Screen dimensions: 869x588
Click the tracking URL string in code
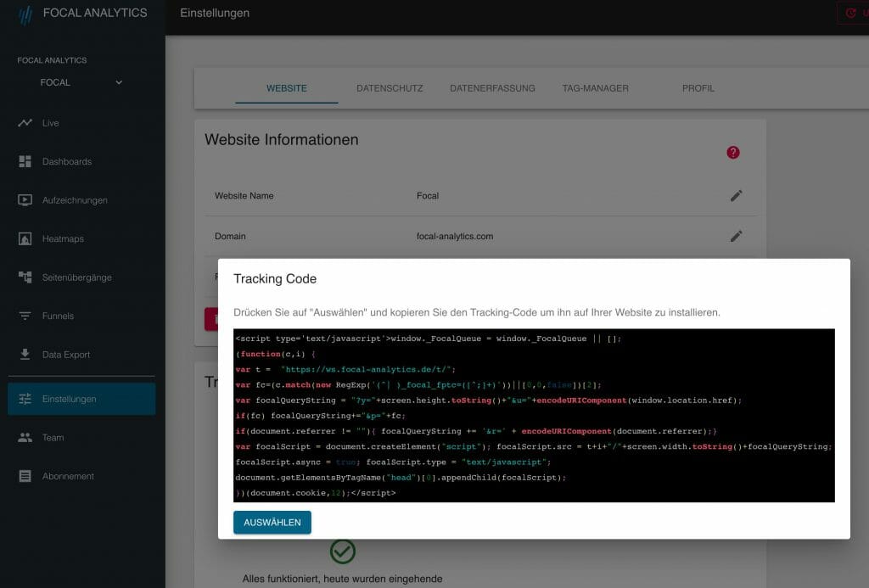[x=368, y=369]
